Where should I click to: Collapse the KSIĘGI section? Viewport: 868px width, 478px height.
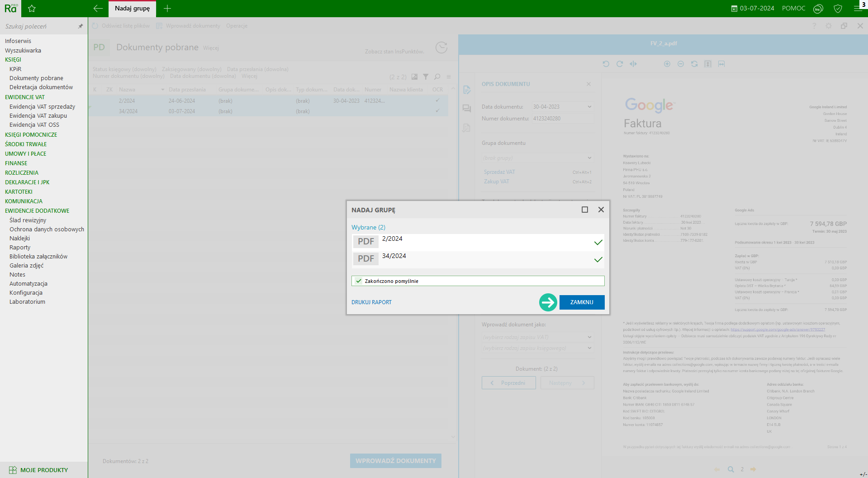(13, 59)
